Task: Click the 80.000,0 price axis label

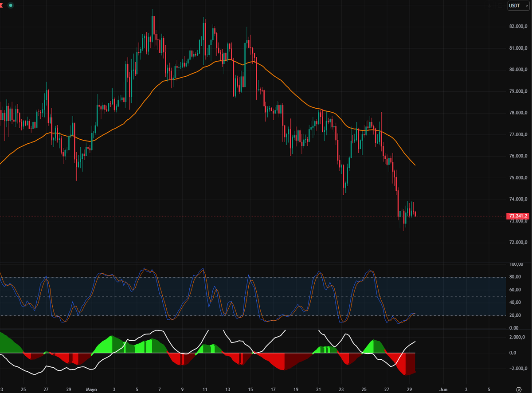Action: (x=518, y=70)
